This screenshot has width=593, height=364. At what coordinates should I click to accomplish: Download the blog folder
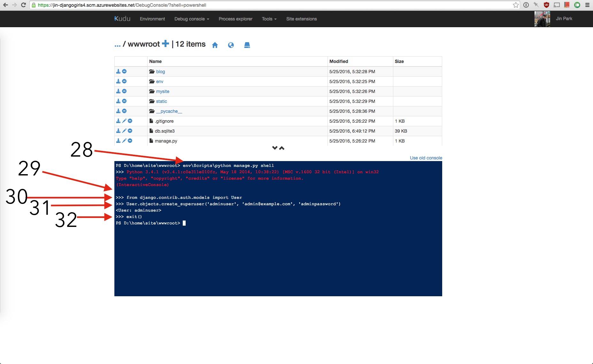[x=118, y=72]
